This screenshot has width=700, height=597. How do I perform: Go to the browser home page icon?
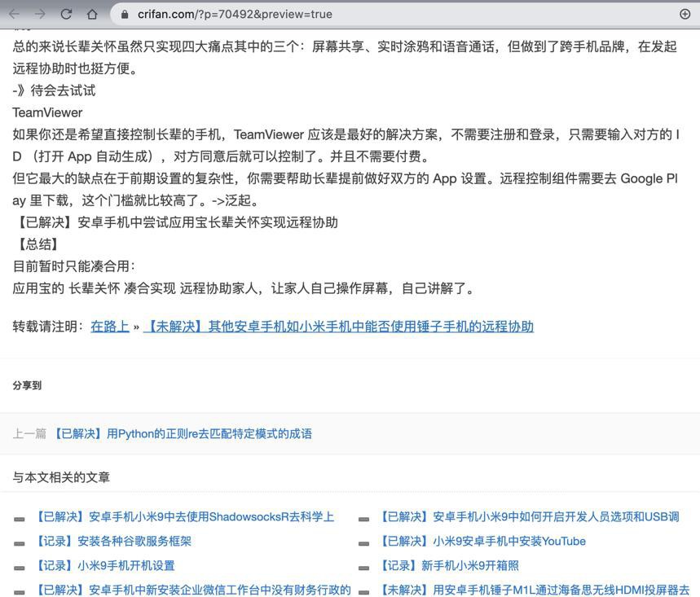(92, 15)
